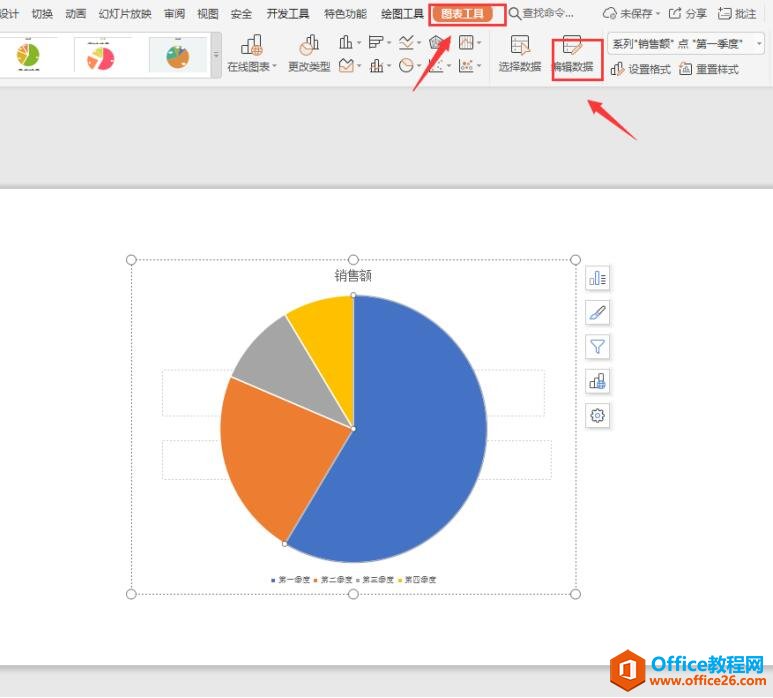
Task: Switch to the 图表工具 tab
Action: (467, 14)
